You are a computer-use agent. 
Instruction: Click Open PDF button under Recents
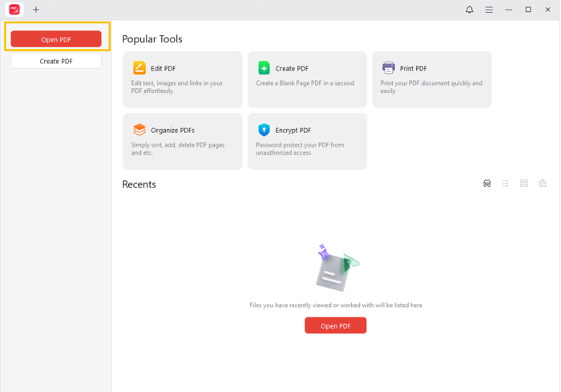336,325
